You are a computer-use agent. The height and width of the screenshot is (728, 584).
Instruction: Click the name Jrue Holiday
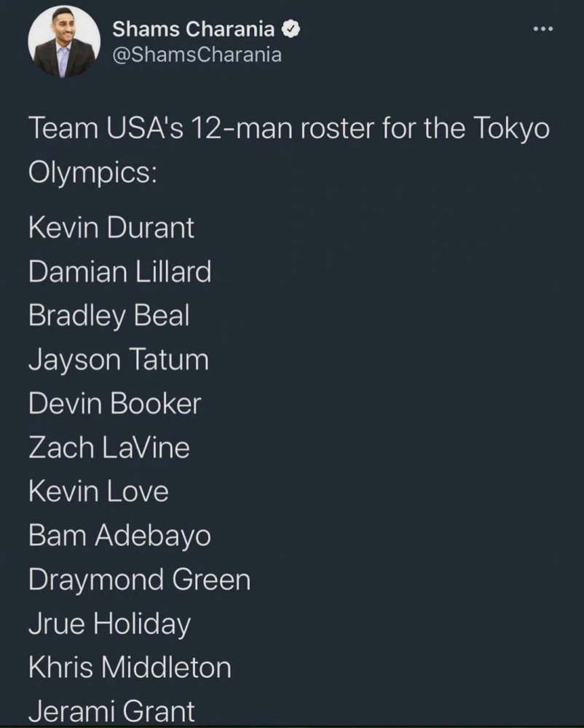(x=109, y=624)
